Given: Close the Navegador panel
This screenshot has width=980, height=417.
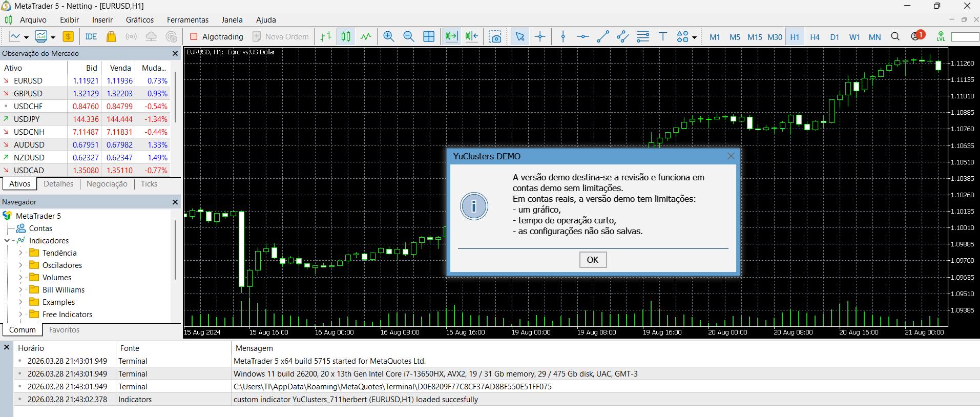Looking at the screenshot, I should 175,202.
